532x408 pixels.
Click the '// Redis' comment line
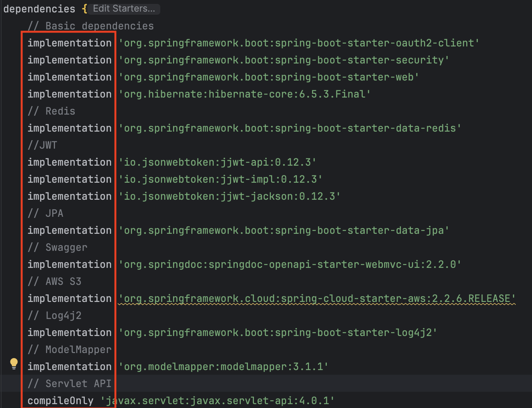tap(51, 111)
